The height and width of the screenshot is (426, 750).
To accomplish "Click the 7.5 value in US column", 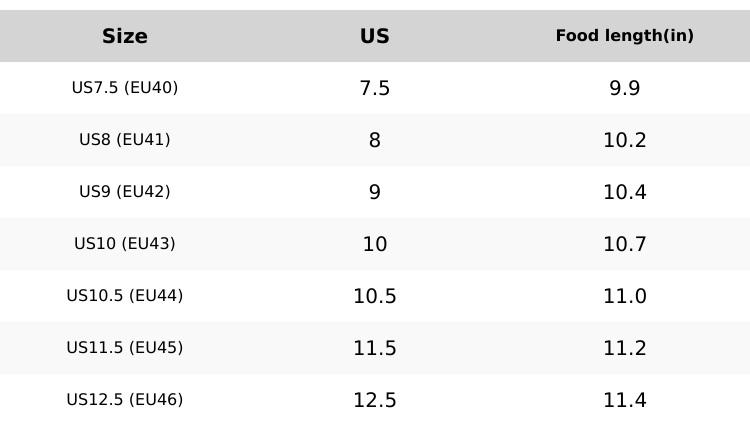I will [x=375, y=88].
